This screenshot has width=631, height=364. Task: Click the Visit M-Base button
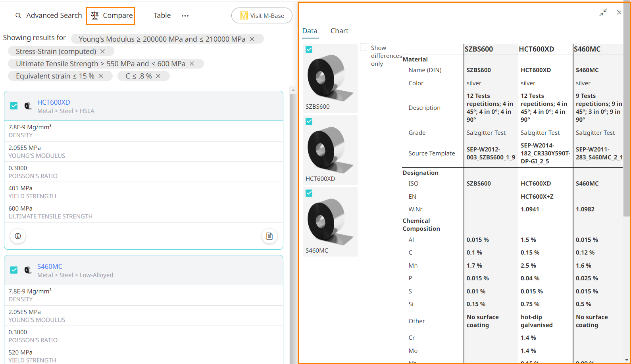click(262, 15)
